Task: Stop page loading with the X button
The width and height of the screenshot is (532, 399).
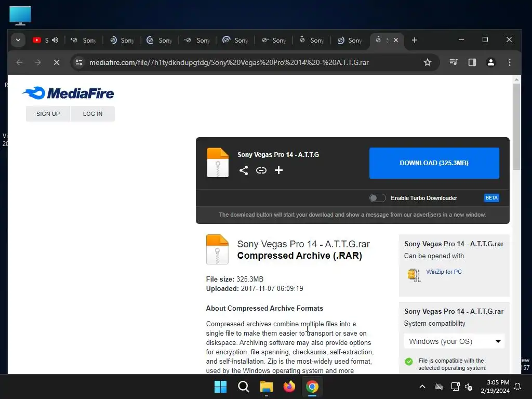Action: [57, 62]
